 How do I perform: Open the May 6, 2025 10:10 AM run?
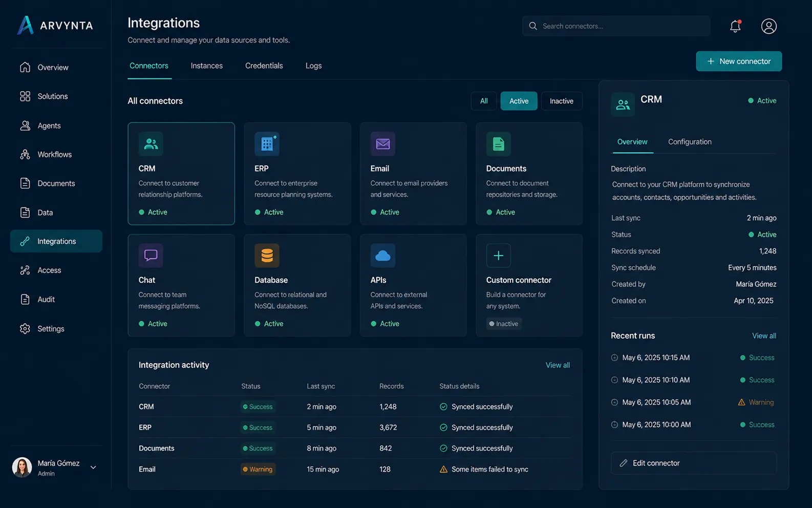pos(693,380)
